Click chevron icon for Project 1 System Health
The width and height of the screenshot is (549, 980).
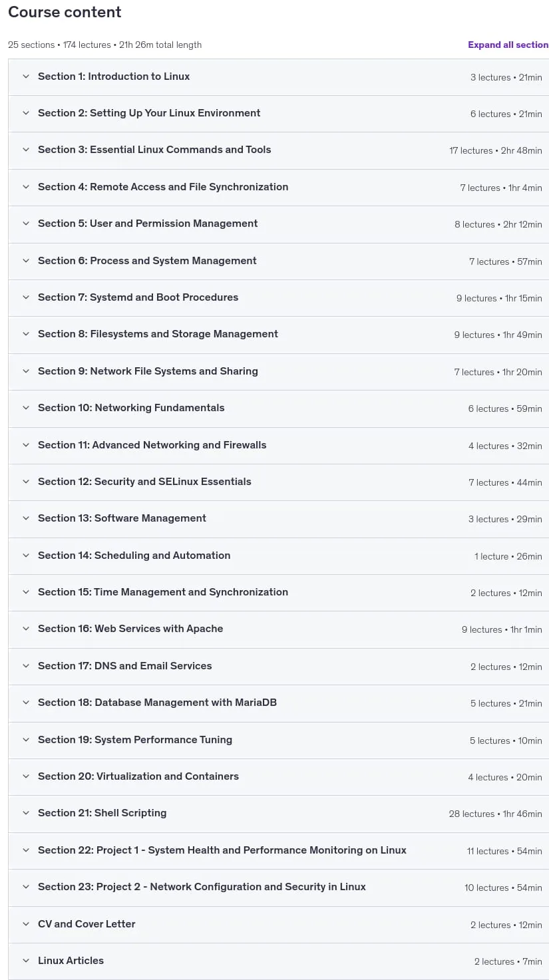[x=26, y=850]
